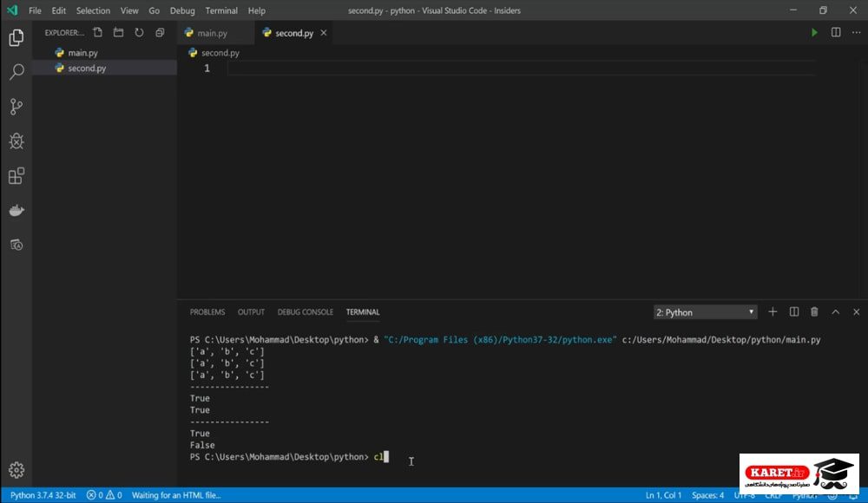Split the editor to the right
This screenshot has height=503, width=868.
click(x=836, y=33)
